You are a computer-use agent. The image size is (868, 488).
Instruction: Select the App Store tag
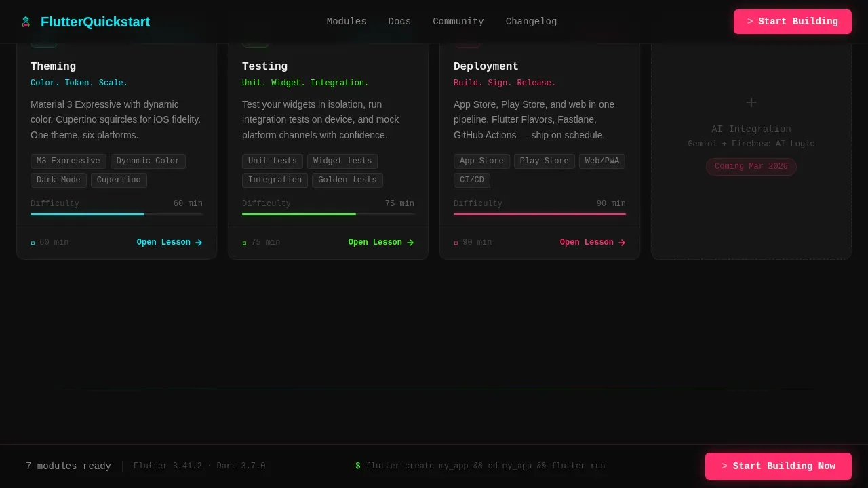481,161
